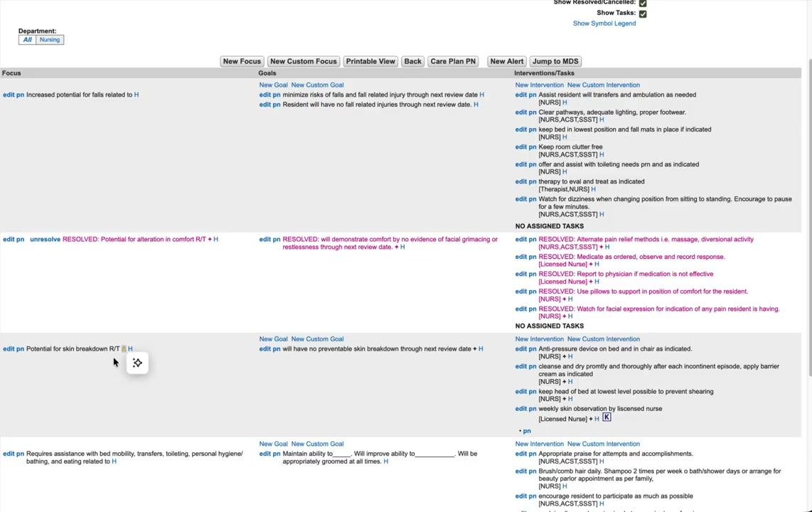The image size is (812, 512).
Task: Edit the Increased potential for falls focus
Action: click(9, 95)
